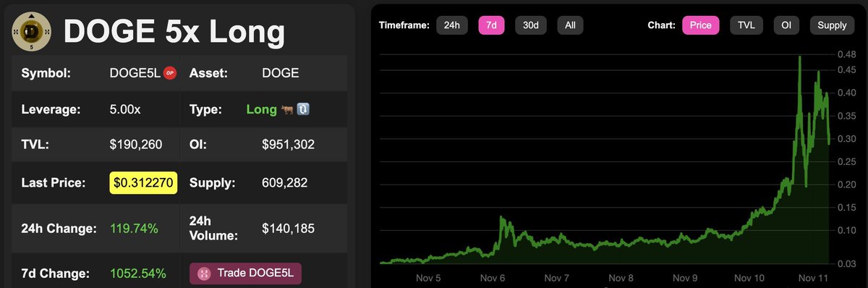Click the DOGE token logo icon
This screenshot has height=288, width=868.
[32, 32]
